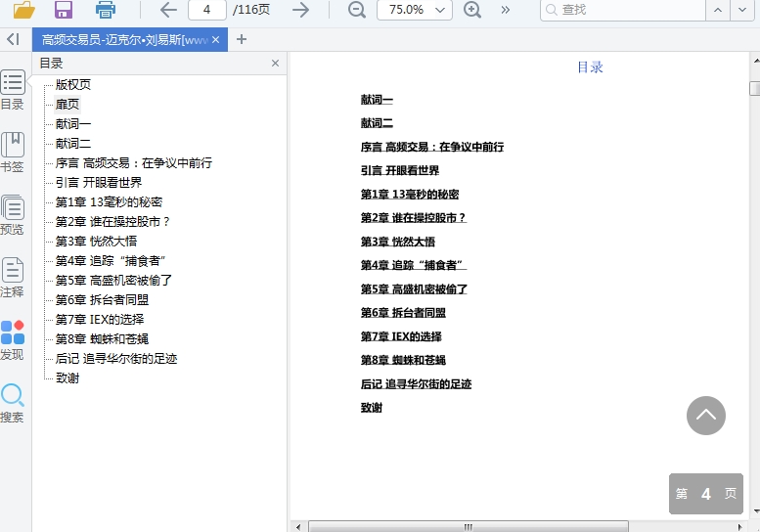Follow 第7章 IEX的选择 page link

coord(401,336)
